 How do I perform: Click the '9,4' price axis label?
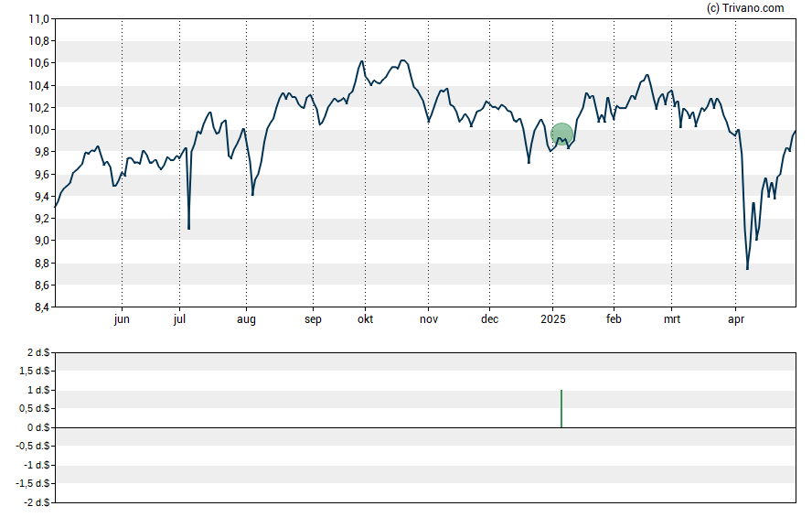pos(41,197)
